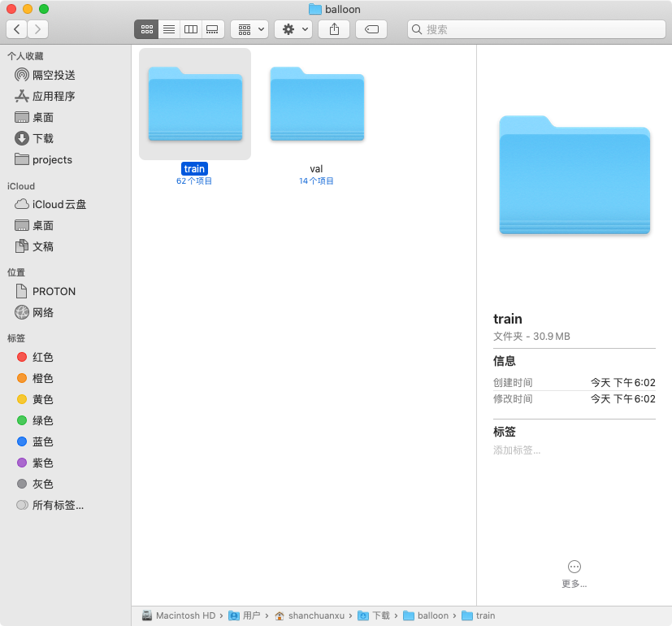The height and width of the screenshot is (626, 672).
Task: Switch to list view mode
Action: [169, 29]
